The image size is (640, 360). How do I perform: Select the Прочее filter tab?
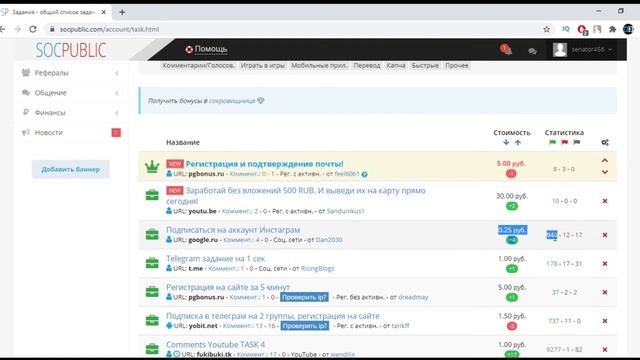(x=457, y=65)
